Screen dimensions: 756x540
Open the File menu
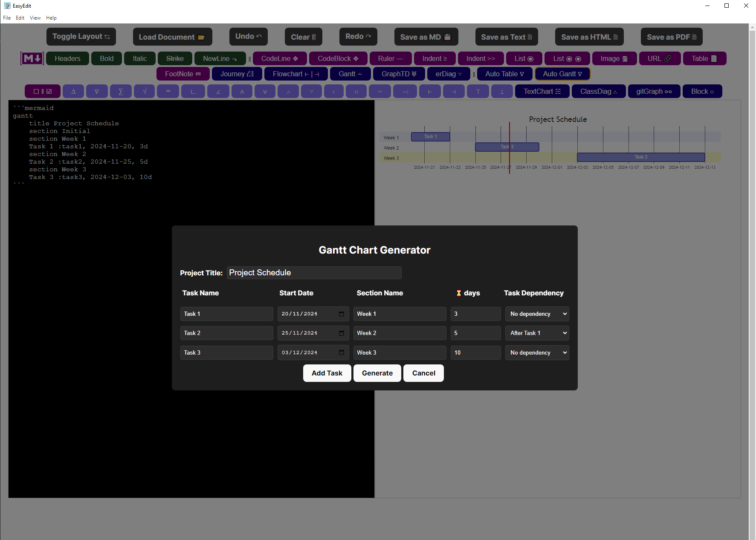pos(7,18)
